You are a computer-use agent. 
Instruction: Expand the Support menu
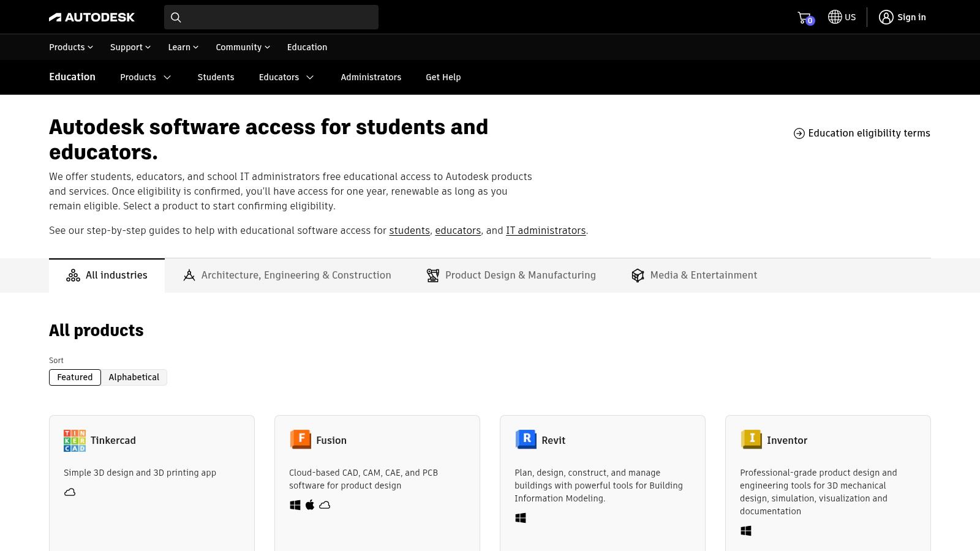pyautogui.click(x=130, y=47)
